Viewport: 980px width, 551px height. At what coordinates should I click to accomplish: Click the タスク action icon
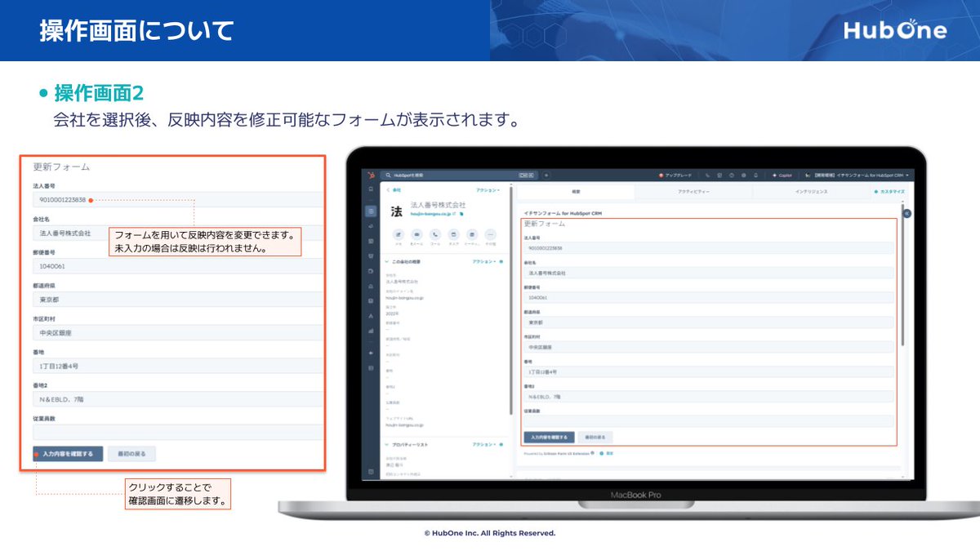tap(453, 234)
